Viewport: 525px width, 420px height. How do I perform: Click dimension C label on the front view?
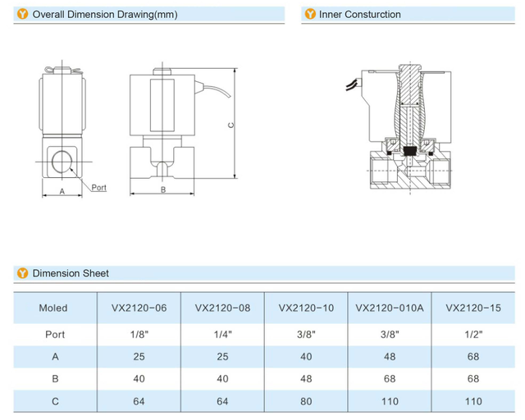232,125
